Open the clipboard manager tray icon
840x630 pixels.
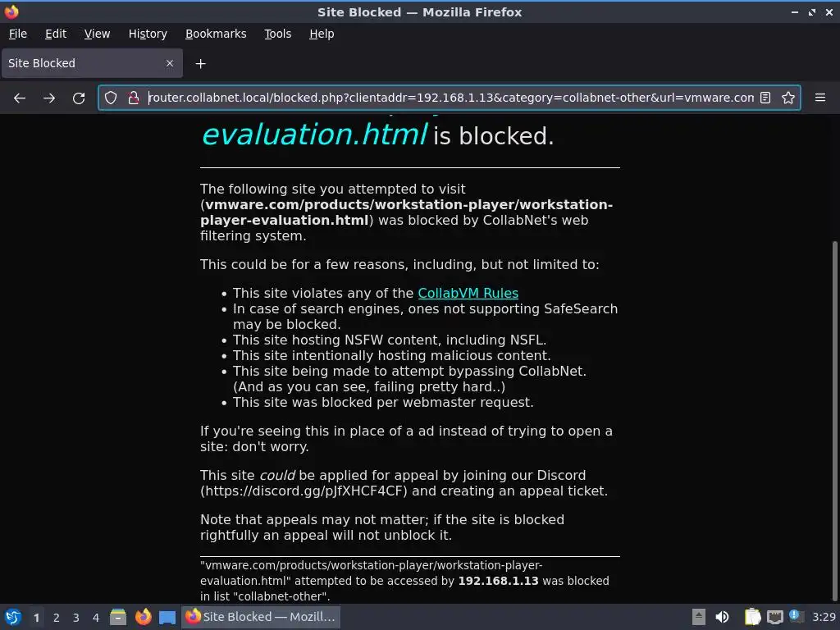(x=753, y=617)
